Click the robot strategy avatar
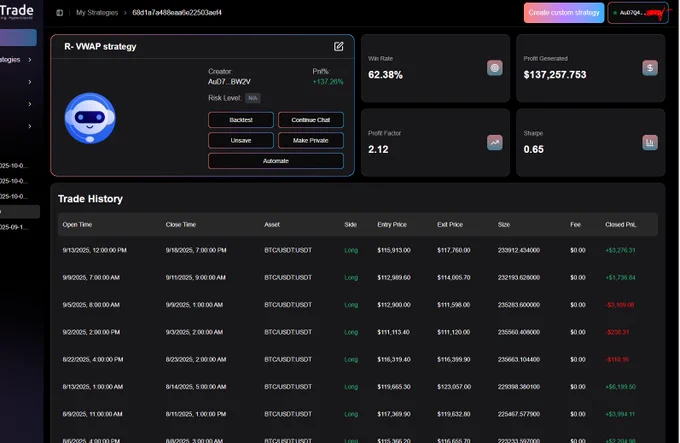680x443 pixels. pos(90,118)
